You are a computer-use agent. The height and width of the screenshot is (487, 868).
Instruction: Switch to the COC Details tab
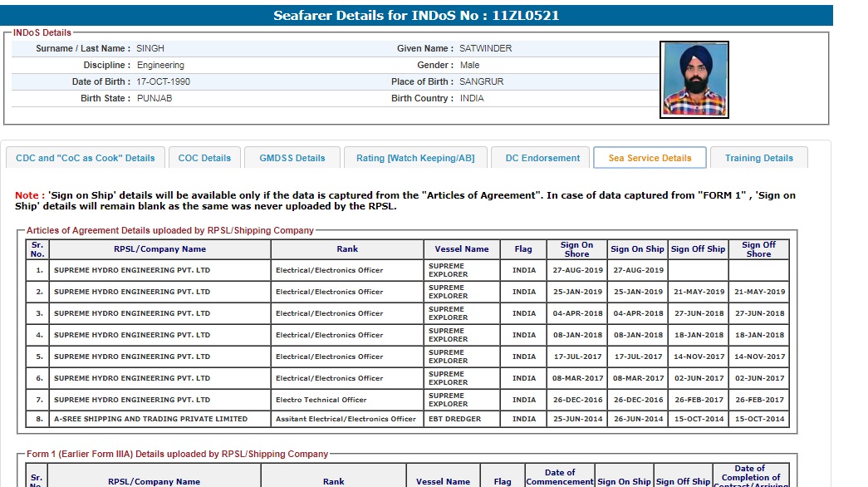click(204, 158)
